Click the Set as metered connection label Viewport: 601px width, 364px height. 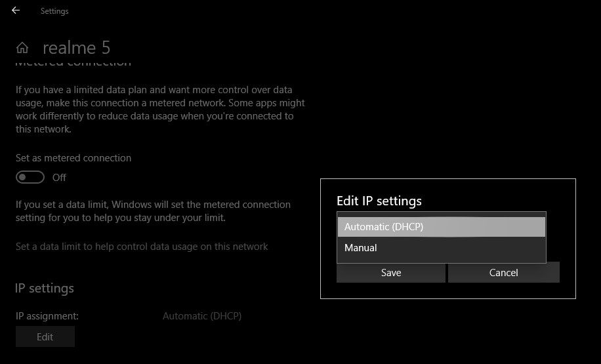(73, 158)
